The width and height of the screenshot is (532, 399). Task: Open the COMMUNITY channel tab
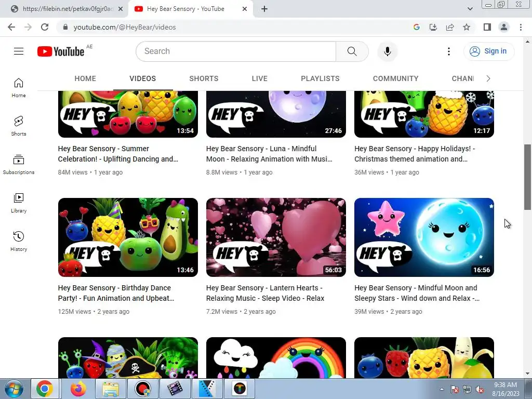coord(395,78)
